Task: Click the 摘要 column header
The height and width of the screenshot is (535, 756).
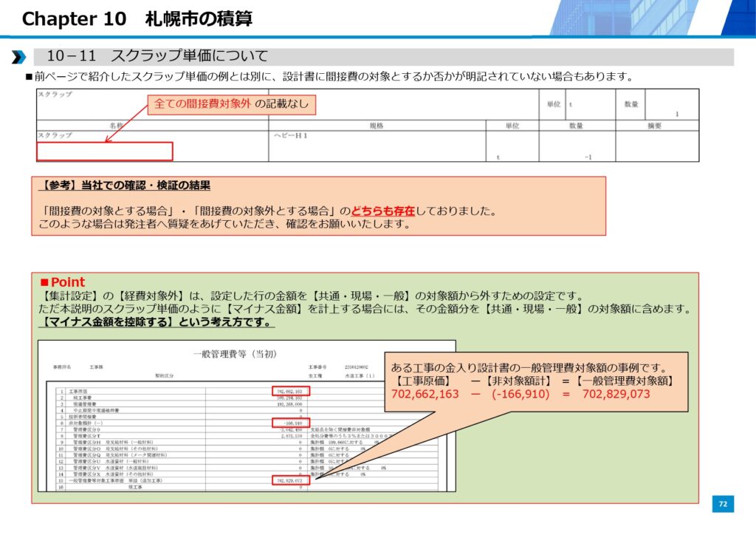Action: 655,126
